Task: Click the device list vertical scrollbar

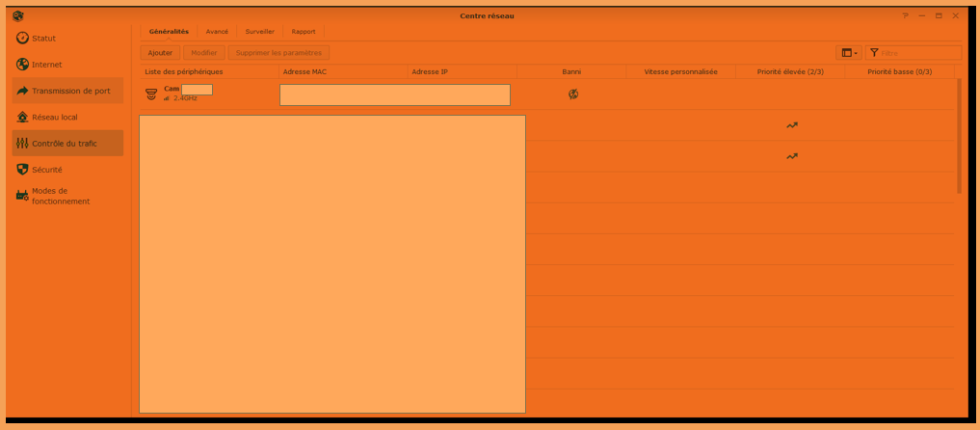Action: [960, 136]
